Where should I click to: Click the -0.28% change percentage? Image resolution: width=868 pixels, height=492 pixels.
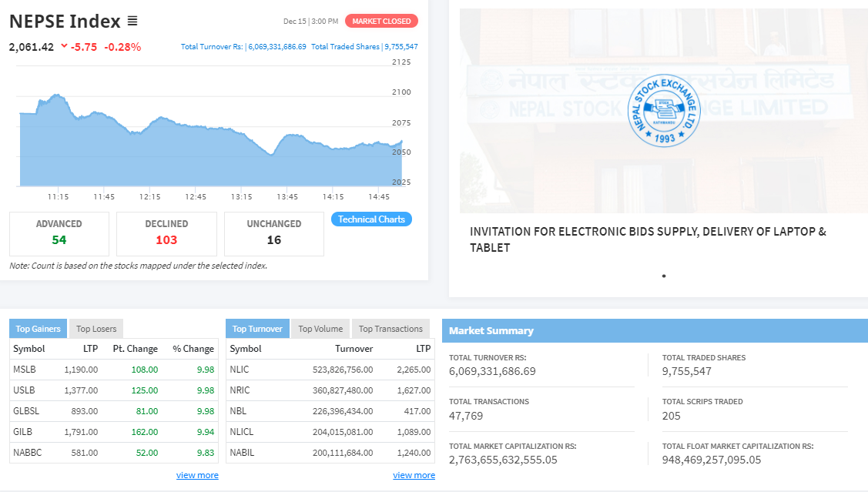[123, 47]
